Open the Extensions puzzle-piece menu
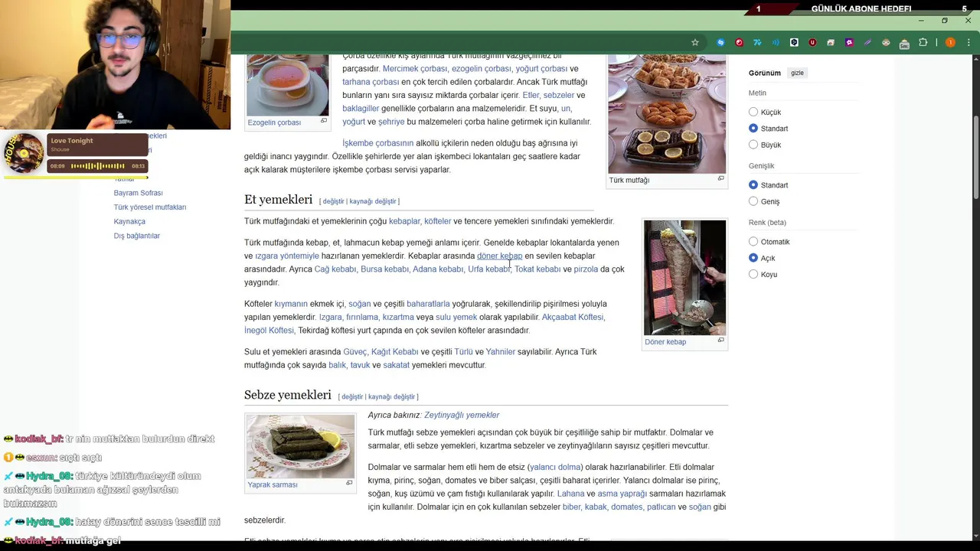Screen dimensions: 980x551 [x=923, y=43]
